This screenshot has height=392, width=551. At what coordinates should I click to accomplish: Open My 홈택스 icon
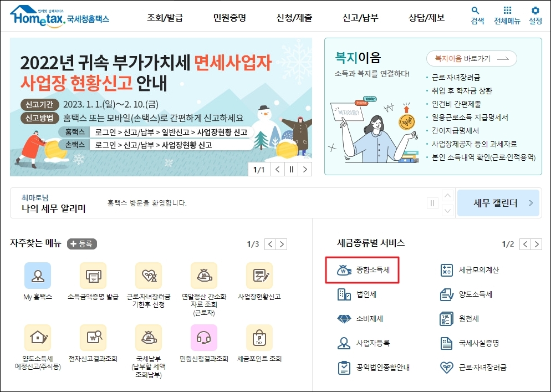38,276
